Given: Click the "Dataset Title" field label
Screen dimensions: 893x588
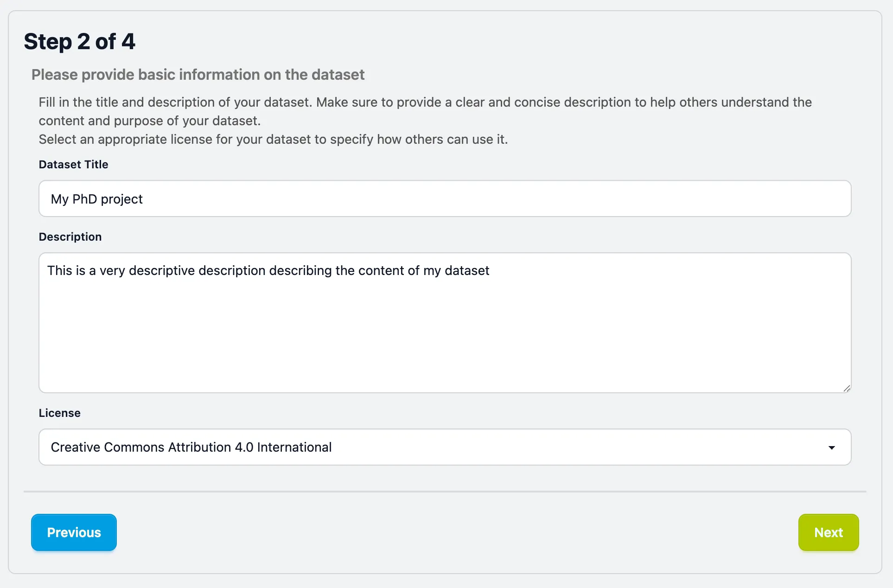Looking at the screenshot, I should [x=73, y=165].
